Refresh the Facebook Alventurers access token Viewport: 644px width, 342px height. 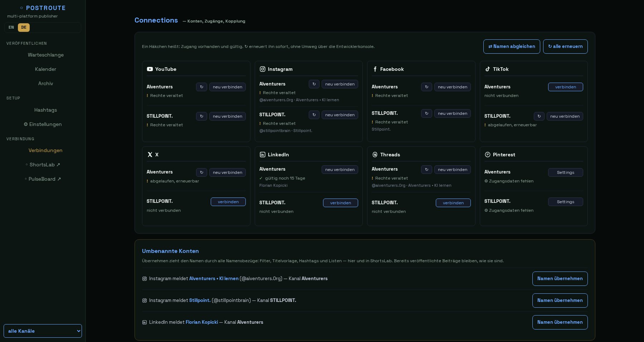[x=426, y=87]
